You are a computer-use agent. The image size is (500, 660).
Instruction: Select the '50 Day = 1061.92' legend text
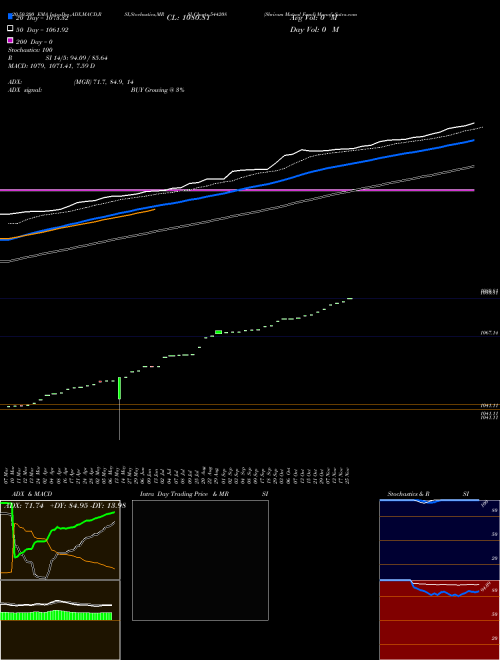coord(42,30)
